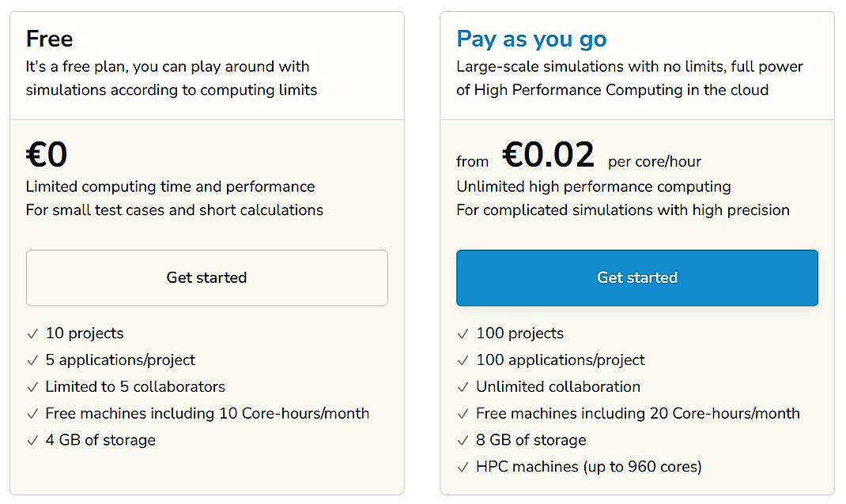Viewport: 846px width, 504px height.
Task: Click the checkmark beside "Unlimited collaboration"
Action: [x=463, y=387]
